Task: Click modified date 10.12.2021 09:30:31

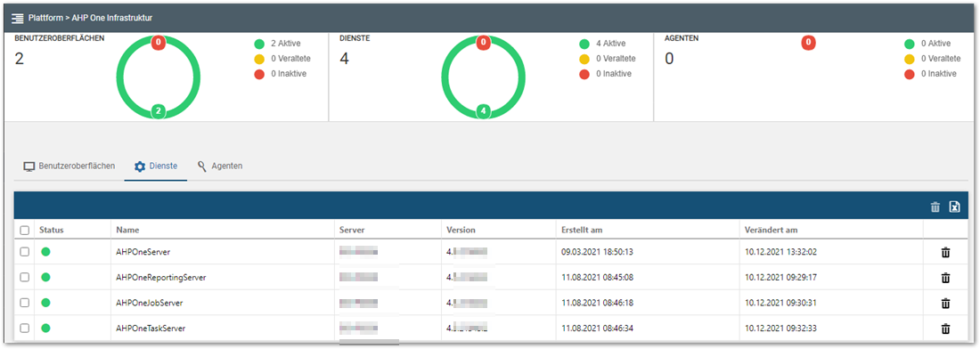Action: click(x=780, y=303)
